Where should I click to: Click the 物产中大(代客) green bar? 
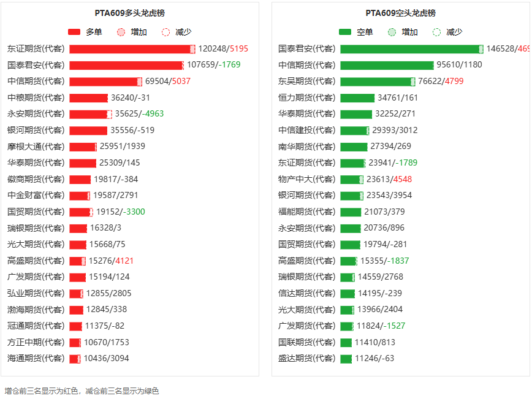[352, 179]
